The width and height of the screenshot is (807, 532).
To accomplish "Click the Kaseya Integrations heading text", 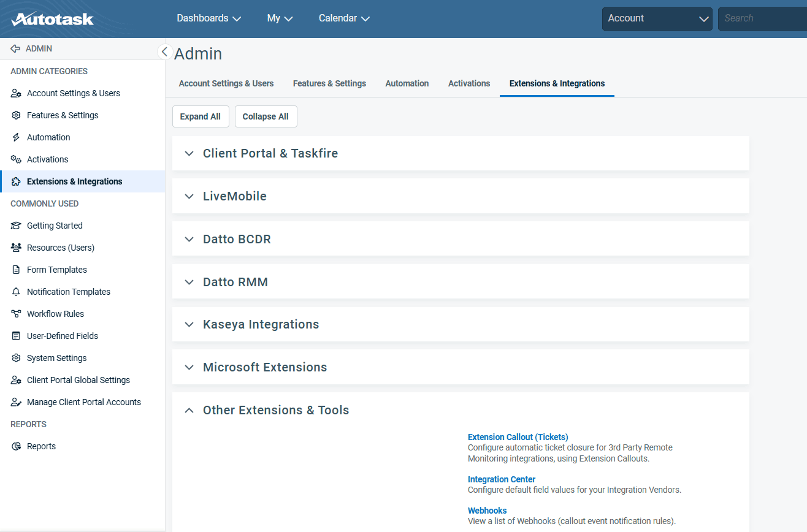I will pyautogui.click(x=261, y=324).
